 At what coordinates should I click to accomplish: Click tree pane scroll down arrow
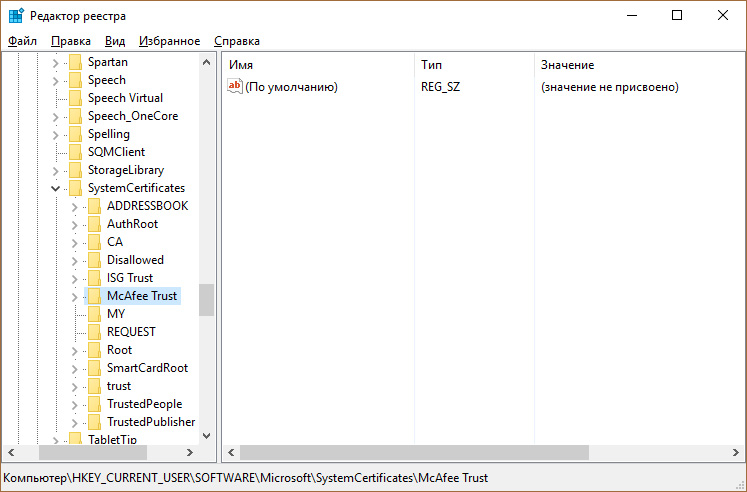pyautogui.click(x=206, y=435)
